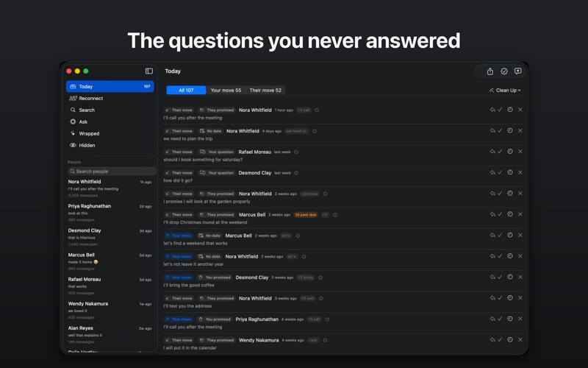Screen dimensions: 588x368
Task: Click the checkmark seal icon in the toolbar
Action: point(504,71)
